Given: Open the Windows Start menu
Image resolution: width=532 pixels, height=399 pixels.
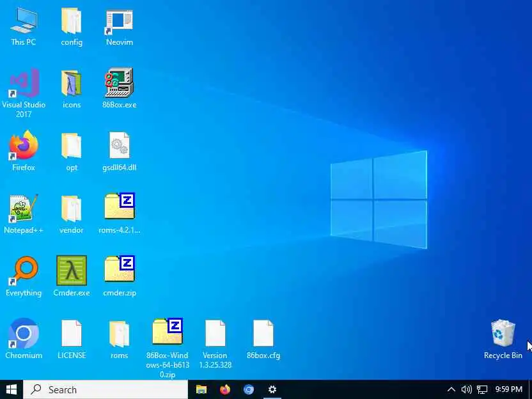Looking at the screenshot, I should (12, 389).
